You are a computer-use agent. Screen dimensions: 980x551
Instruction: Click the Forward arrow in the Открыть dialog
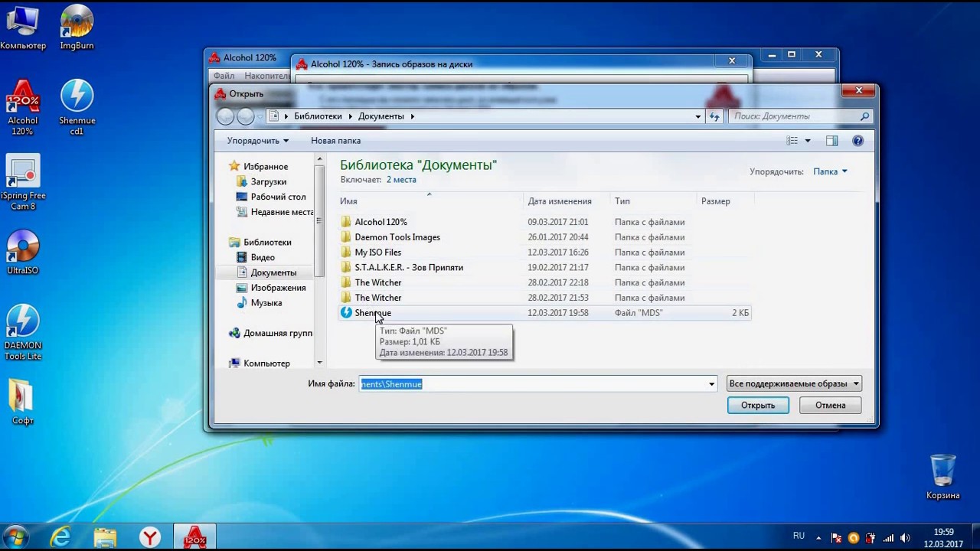click(x=246, y=116)
